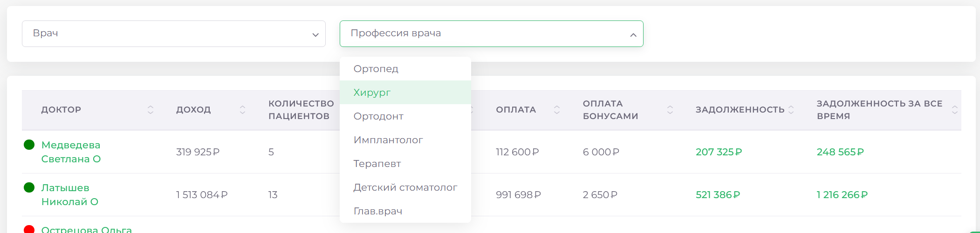Sort by Задолженность за все время icon
Viewport: 980px width, 233px height.
tap(954, 110)
